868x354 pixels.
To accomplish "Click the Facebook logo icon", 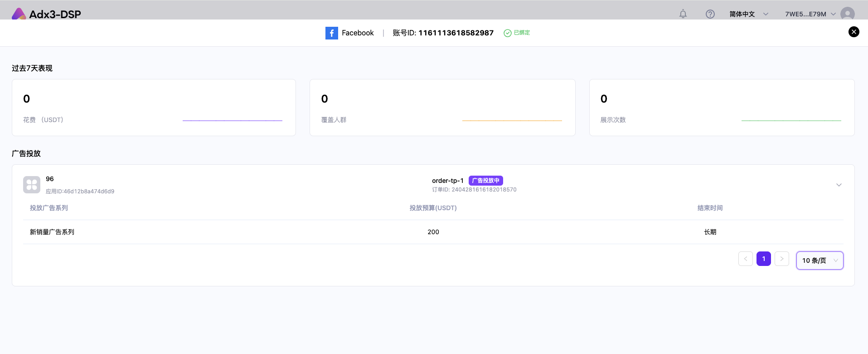I will pos(331,33).
